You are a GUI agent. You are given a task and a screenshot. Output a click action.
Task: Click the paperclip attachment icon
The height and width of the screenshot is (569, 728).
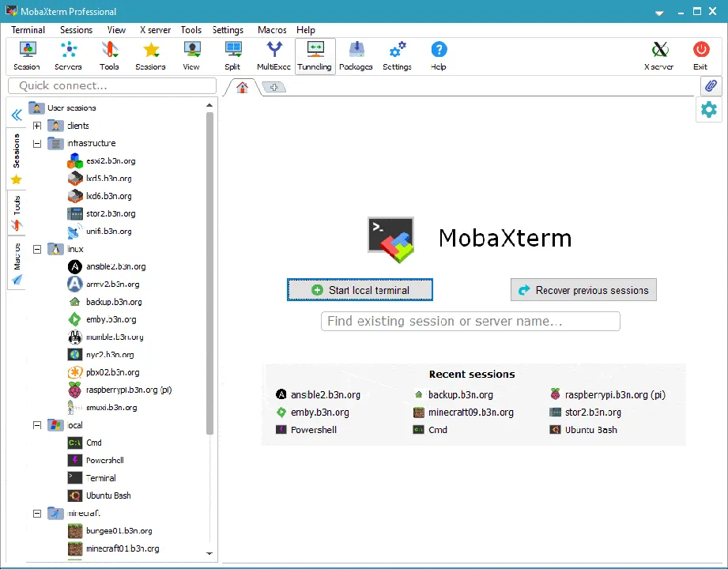click(x=711, y=86)
